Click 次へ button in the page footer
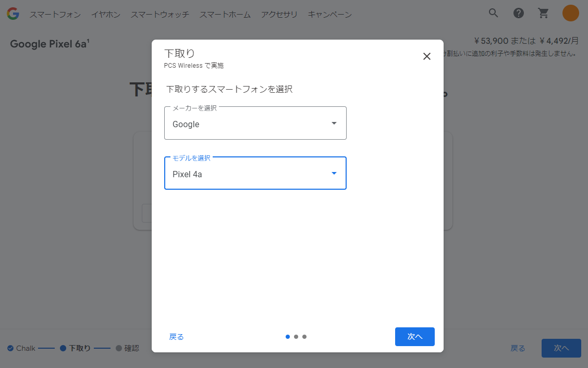The width and height of the screenshot is (588, 368). 561,348
